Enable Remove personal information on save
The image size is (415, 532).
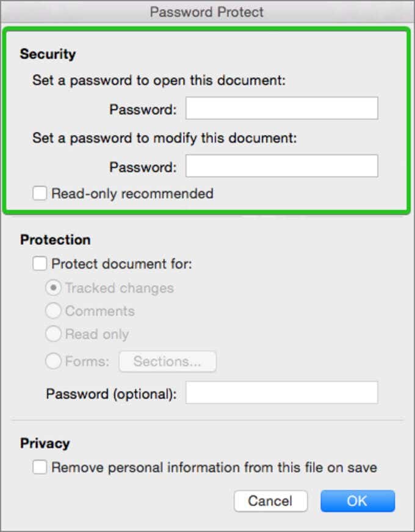pyautogui.click(x=40, y=467)
